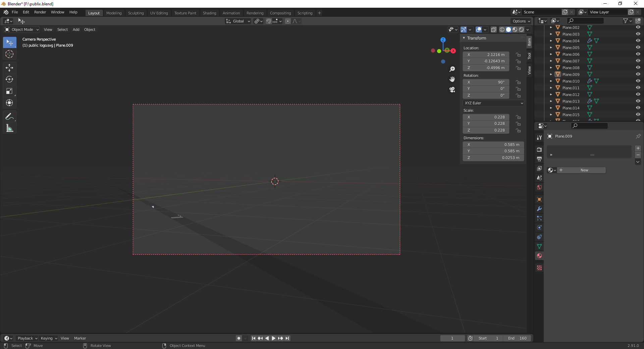Select the Annotate tool
The width and height of the screenshot is (644, 349).
pos(9,117)
